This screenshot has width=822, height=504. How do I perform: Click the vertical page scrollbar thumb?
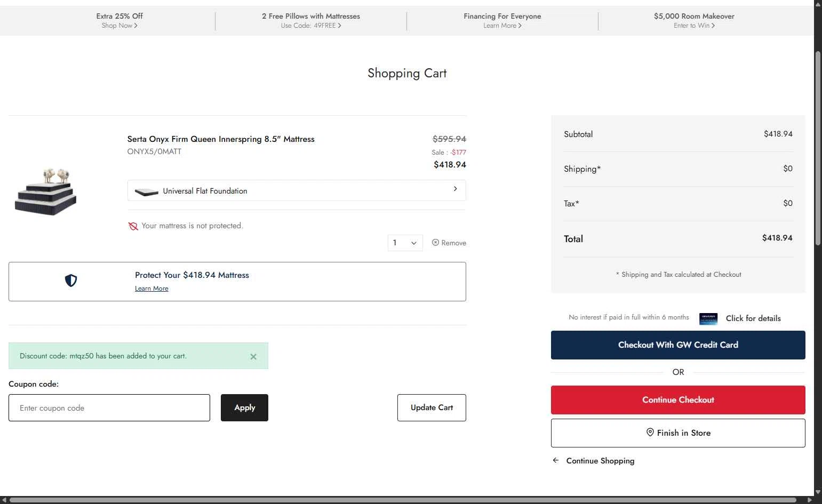pos(818,148)
